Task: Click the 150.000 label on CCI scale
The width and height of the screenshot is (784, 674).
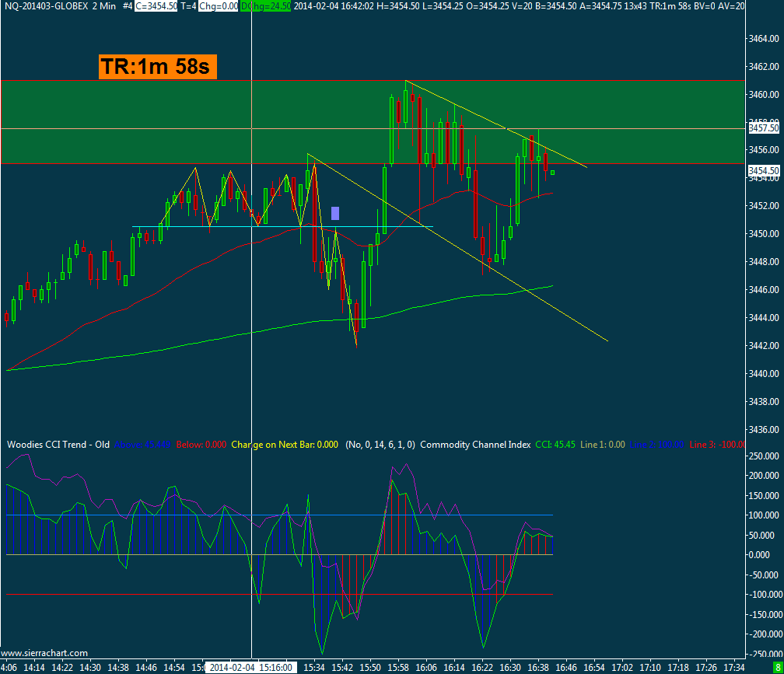Action: pyautogui.click(x=765, y=496)
